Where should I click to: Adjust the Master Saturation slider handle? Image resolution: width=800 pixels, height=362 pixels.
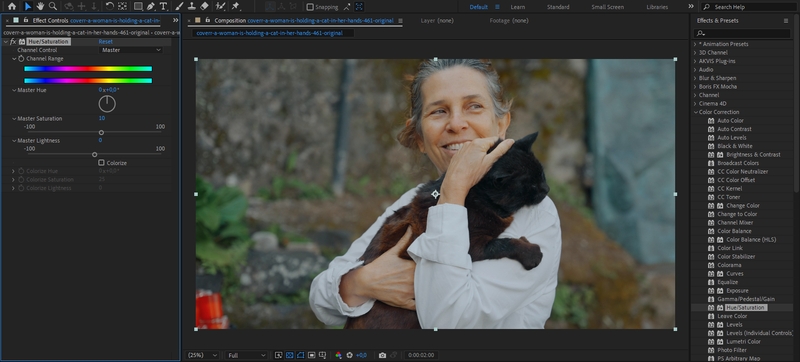coord(102,133)
